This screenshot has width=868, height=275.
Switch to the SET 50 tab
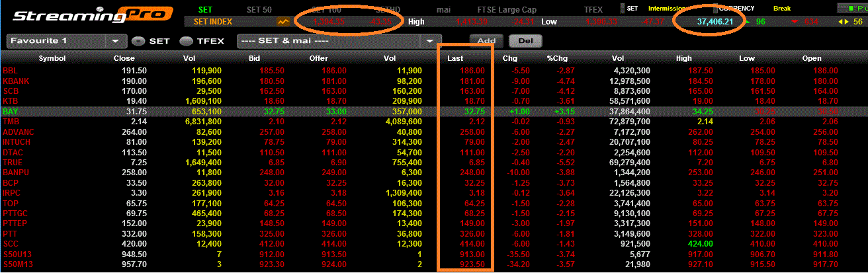click(259, 9)
